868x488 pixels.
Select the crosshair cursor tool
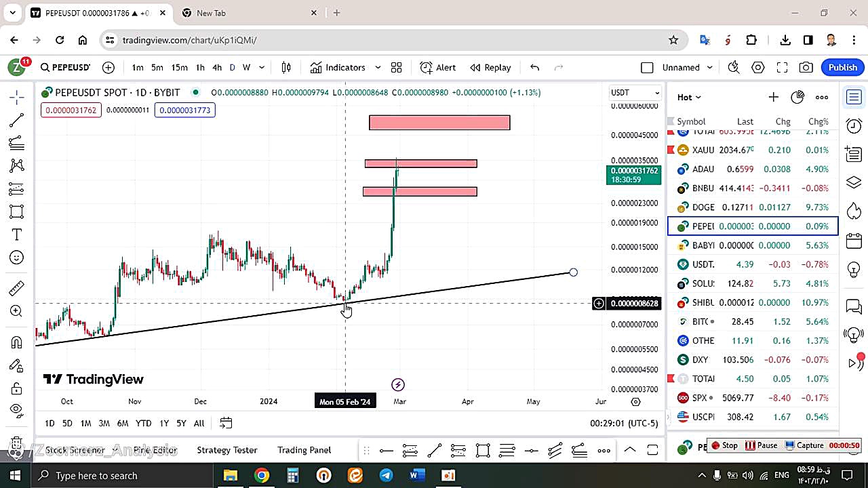coord(17,98)
